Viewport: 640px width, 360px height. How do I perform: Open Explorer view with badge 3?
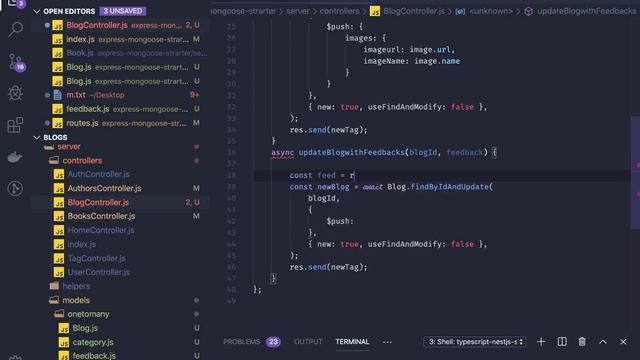[x=16, y=3]
